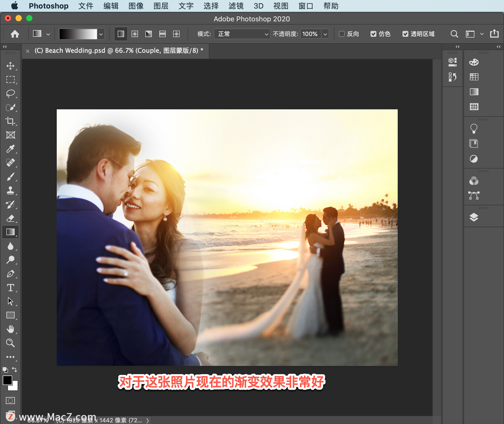Screen dimensions: 504x424
Task: Toggle Quick Mask mode
Action: tap(10, 401)
